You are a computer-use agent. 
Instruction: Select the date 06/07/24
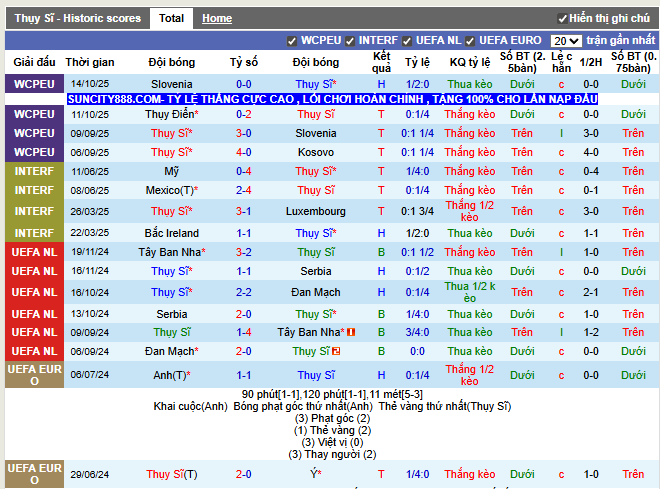(x=90, y=375)
